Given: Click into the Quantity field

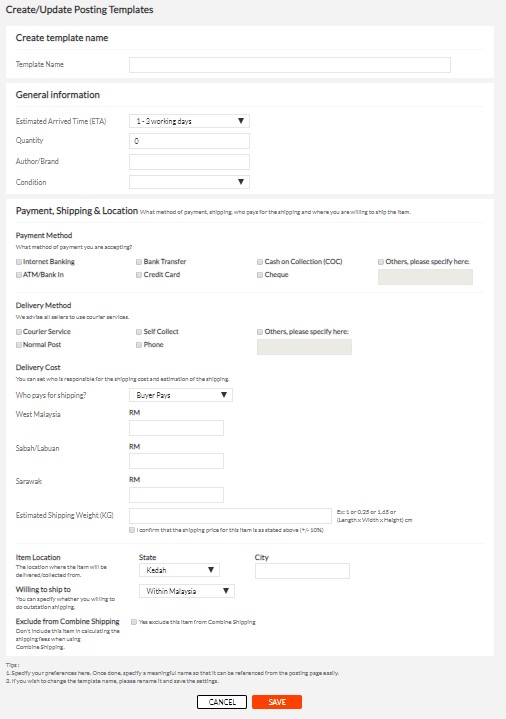Looking at the screenshot, I should tap(189, 141).
